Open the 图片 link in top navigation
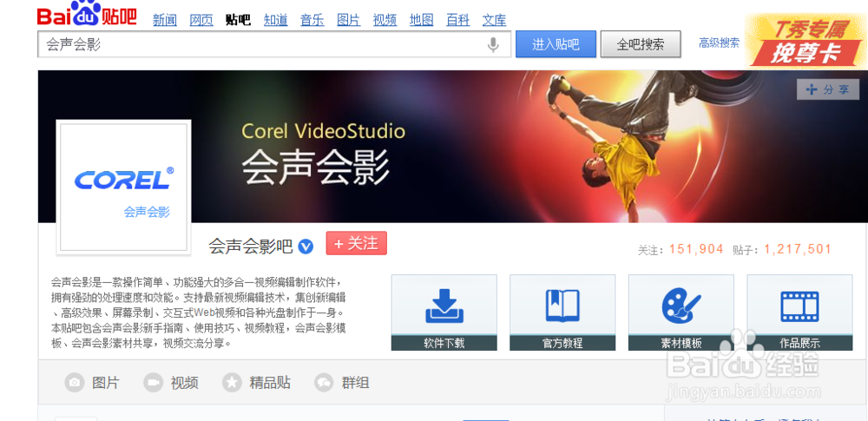 click(x=348, y=21)
